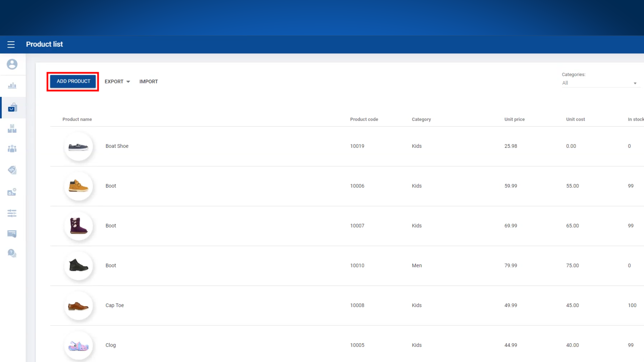The height and width of the screenshot is (362, 644).
Task: Open the Cap Toe product row
Action: click(x=115, y=305)
